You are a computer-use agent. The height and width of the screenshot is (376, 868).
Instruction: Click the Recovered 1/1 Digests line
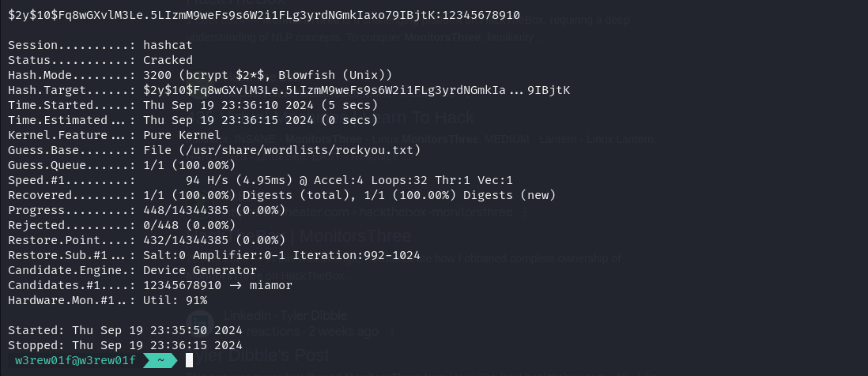tap(281, 195)
